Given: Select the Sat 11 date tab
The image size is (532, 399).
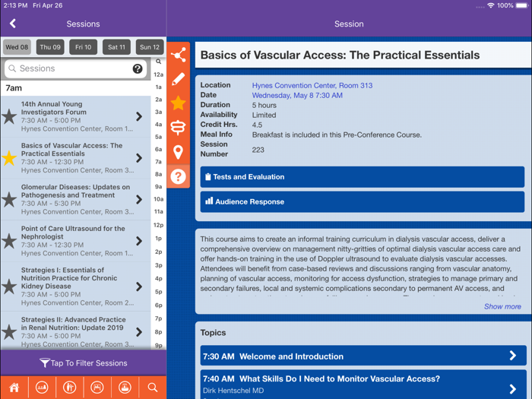Looking at the screenshot, I should [116, 47].
